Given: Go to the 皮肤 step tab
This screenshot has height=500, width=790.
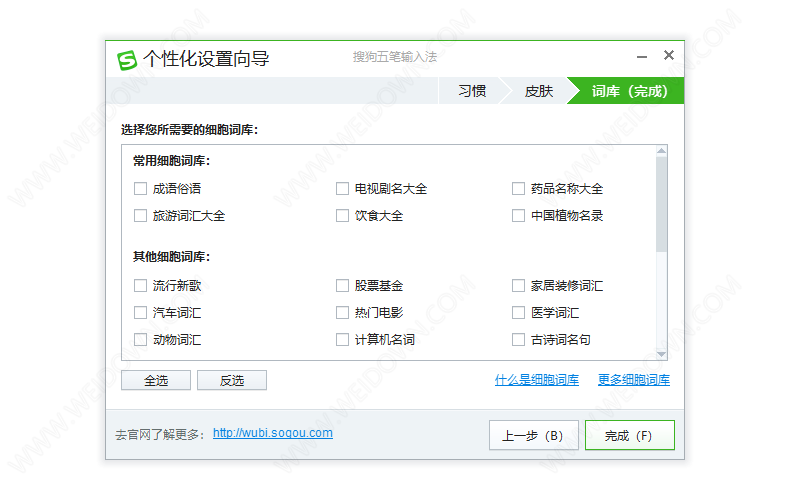Looking at the screenshot, I should pyautogui.click(x=539, y=91).
